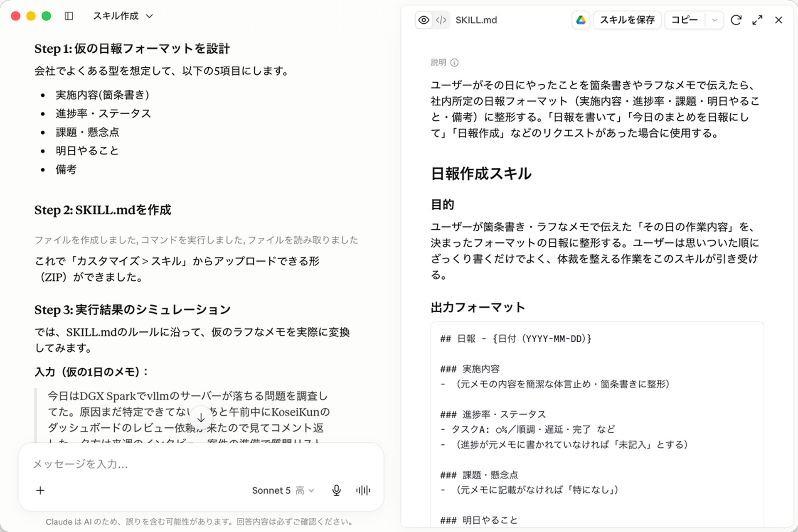The width and height of the screenshot is (798, 532).
Task: Close the SKILL.md panel
Action: point(778,20)
